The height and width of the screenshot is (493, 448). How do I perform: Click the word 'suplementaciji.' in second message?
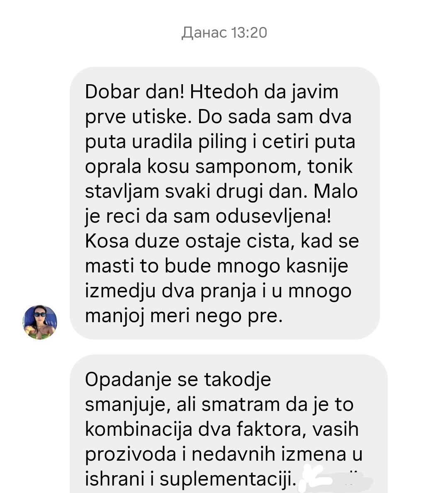pos(228,480)
